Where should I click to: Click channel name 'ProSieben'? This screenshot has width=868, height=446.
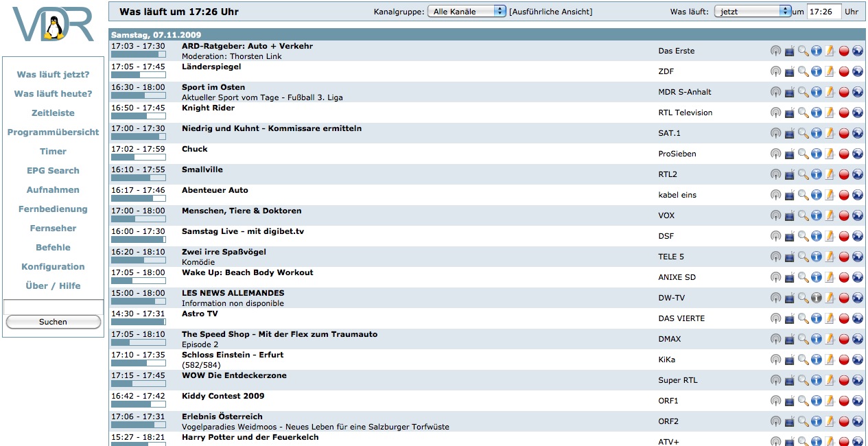click(677, 154)
